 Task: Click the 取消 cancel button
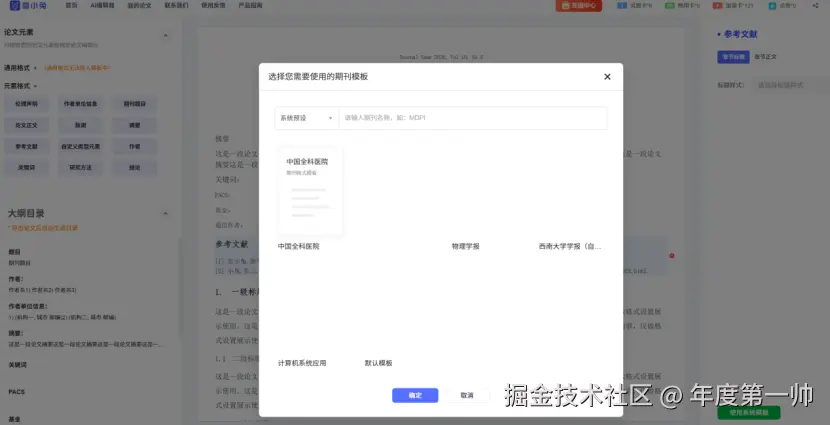(467, 395)
